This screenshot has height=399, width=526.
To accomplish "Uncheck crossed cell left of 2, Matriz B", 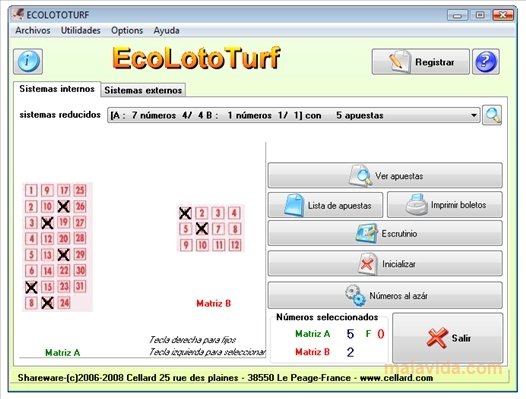I will pyautogui.click(x=185, y=213).
